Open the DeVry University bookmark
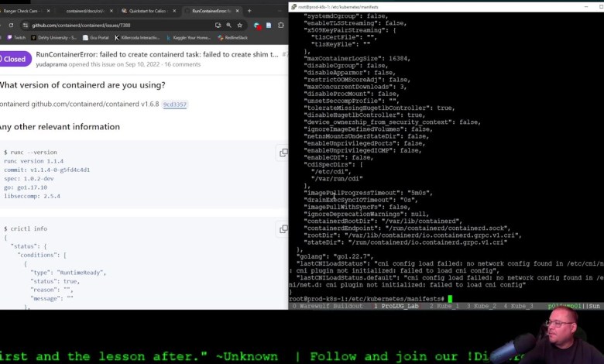 click(54, 38)
